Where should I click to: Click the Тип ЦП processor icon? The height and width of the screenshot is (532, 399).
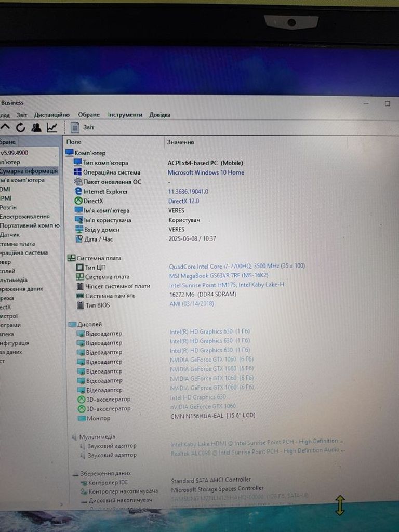pyautogui.click(x=79, y=268)
